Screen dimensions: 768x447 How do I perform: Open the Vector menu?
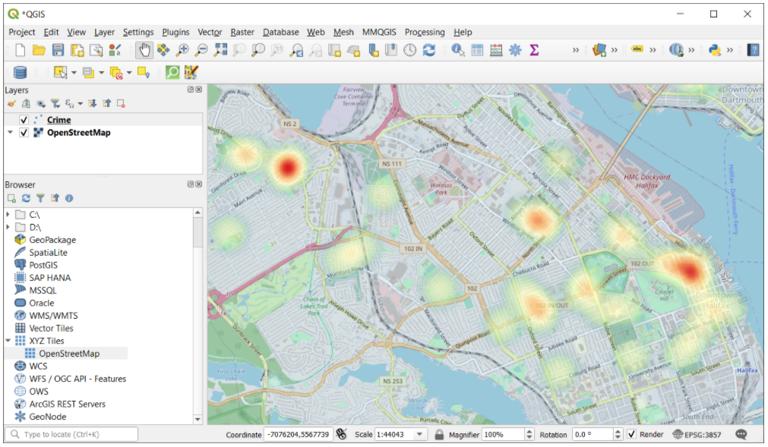click(210, 32)
